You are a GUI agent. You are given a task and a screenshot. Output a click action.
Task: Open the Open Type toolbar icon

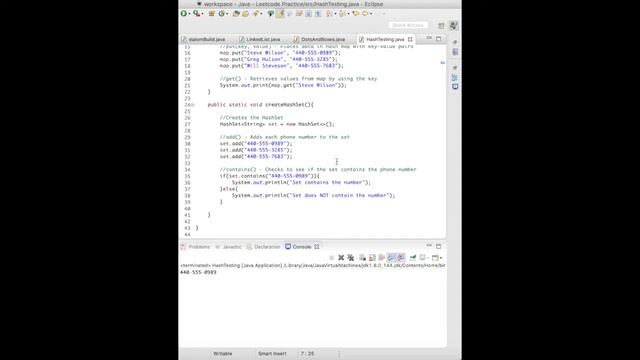coord(236,13)
